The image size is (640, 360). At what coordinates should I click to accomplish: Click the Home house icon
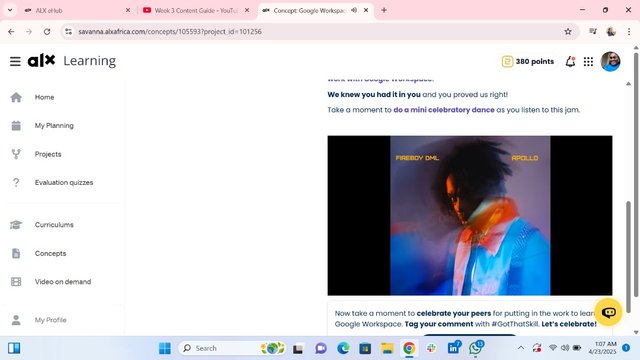coord(16,97)
